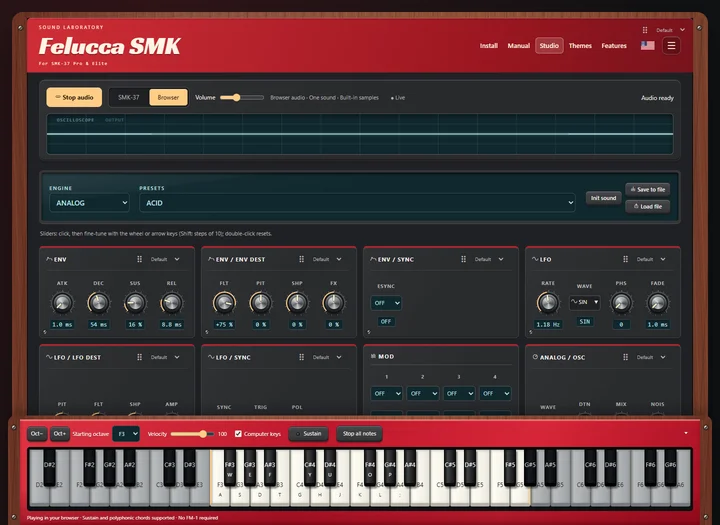Play the F#3 black key
Viewport: 720px width, 525px height.
[x=230, y=468]
